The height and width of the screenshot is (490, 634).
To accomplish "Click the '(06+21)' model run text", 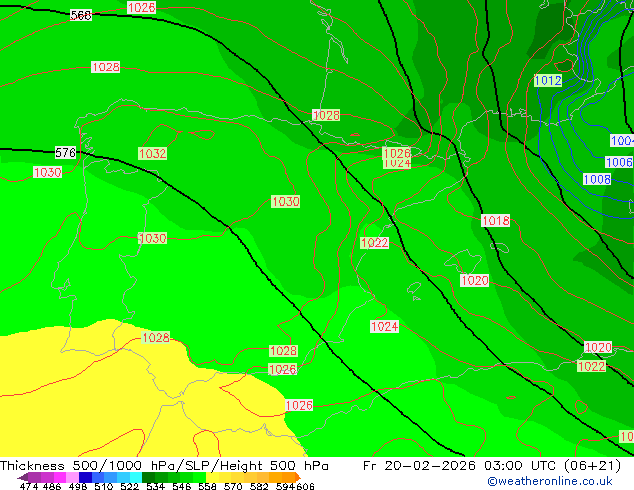I will tap(592, 466).
